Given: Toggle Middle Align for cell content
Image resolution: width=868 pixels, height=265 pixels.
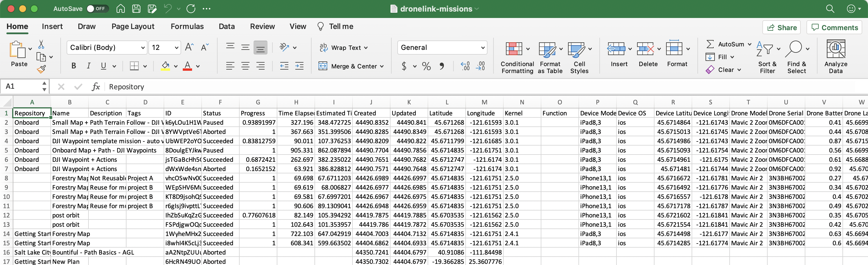Looking at the screenshot, I should (245, 48).
